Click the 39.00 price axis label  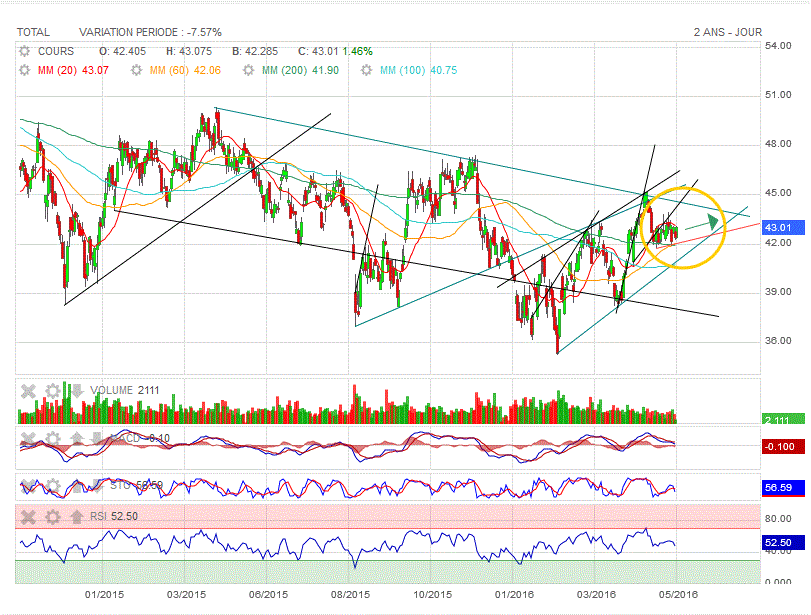click(x=778, y=292)
